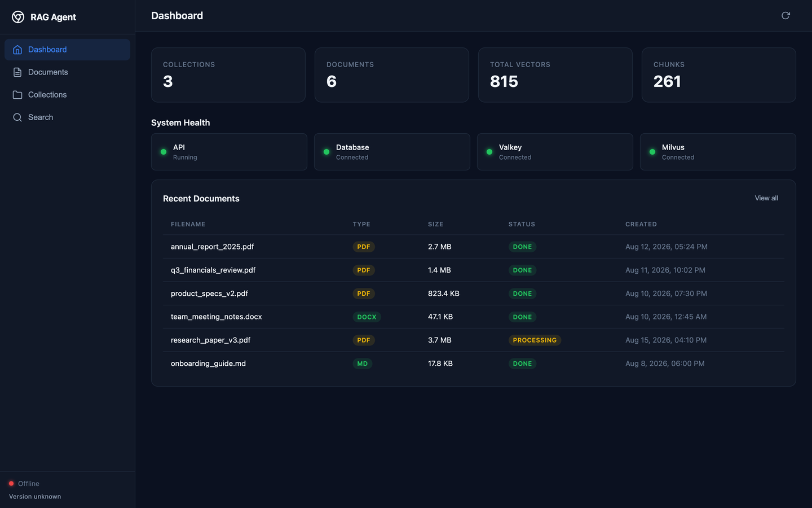Click the DOCX type badge
This screenshot has width=812, height=508.
pyautogui.click(x=367, y=317)
